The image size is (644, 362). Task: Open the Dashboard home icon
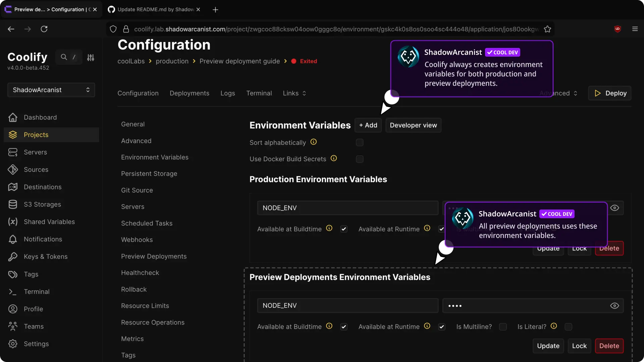(x=13, y=117)
